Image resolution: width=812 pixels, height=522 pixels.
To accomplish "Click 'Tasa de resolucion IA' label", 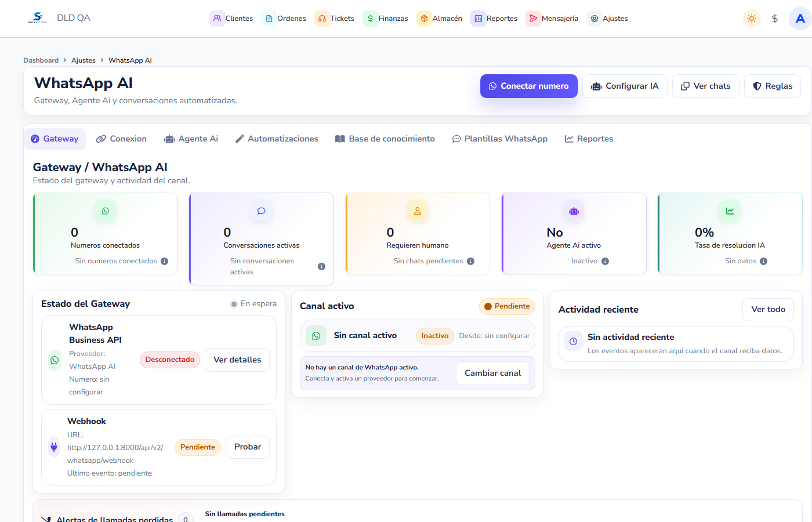I will (730, 245).
